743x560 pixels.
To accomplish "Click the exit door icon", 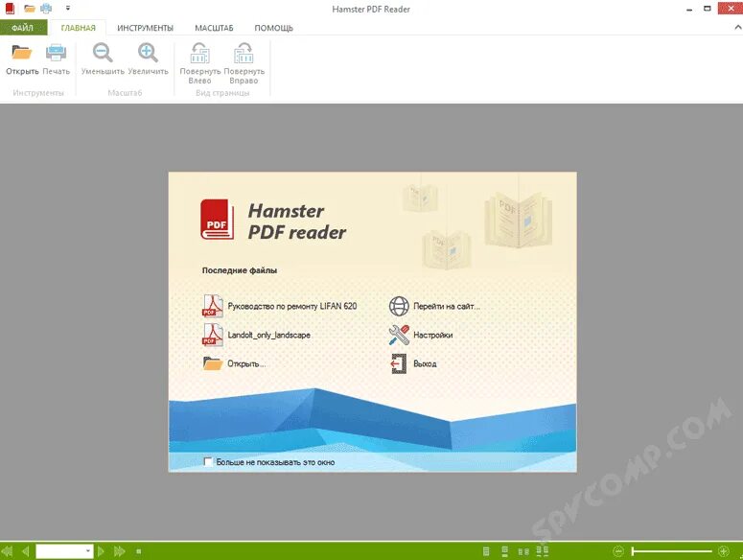I will 399,363.
